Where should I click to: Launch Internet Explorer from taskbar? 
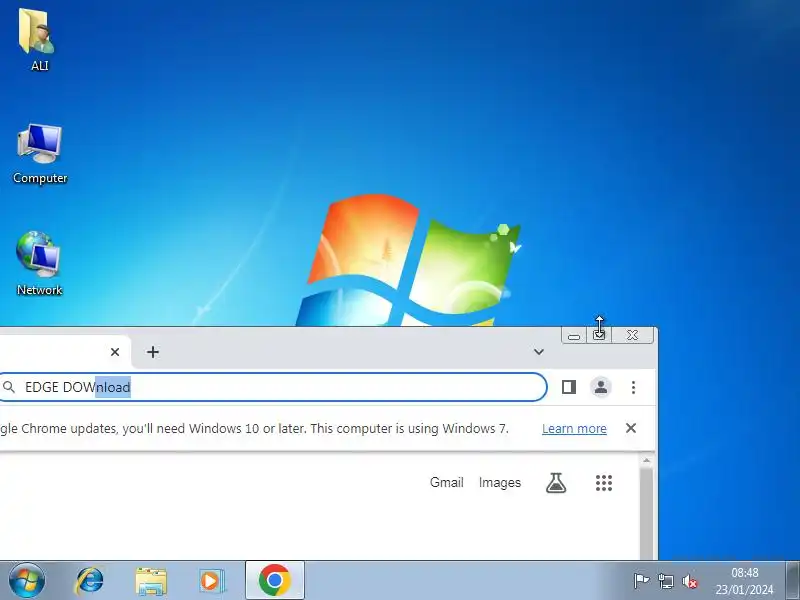[89, 581]
